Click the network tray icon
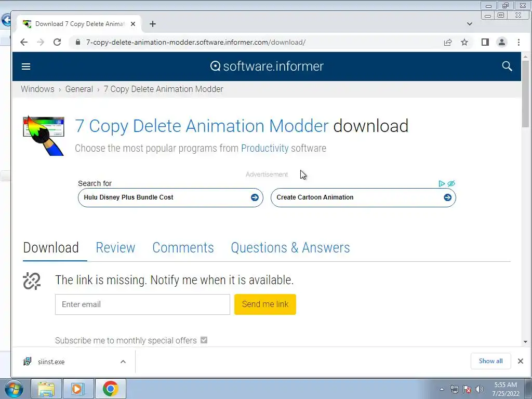532x399 pixels. pyautogui.click(x=454, y=389)
